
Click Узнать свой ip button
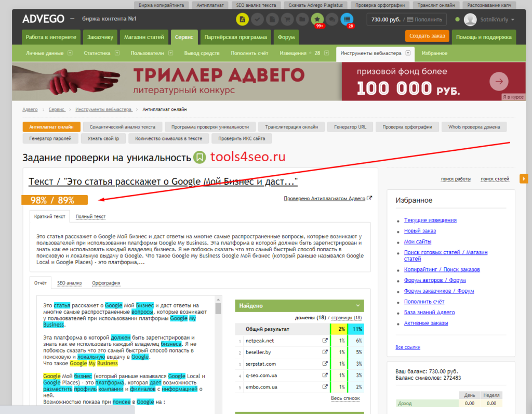coord(103,138)
